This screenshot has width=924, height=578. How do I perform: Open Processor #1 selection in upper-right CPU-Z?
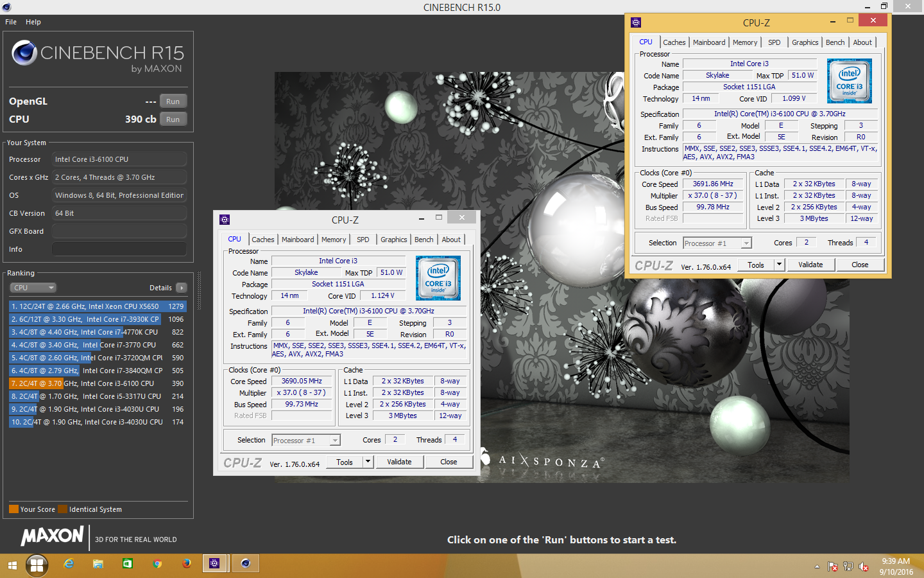(x=717, y=243)
